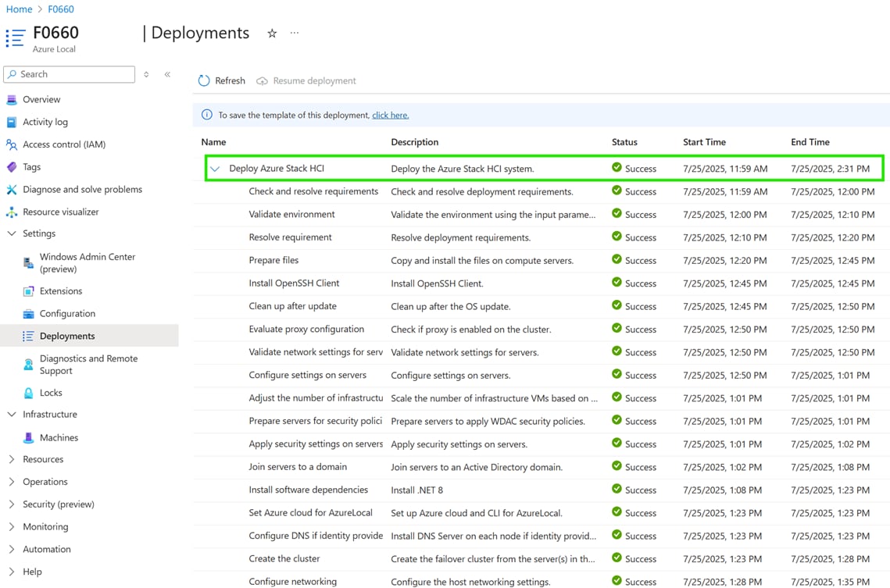
Task: Collapse the Infrastructure section chevron
Action: tap(12, 414)
